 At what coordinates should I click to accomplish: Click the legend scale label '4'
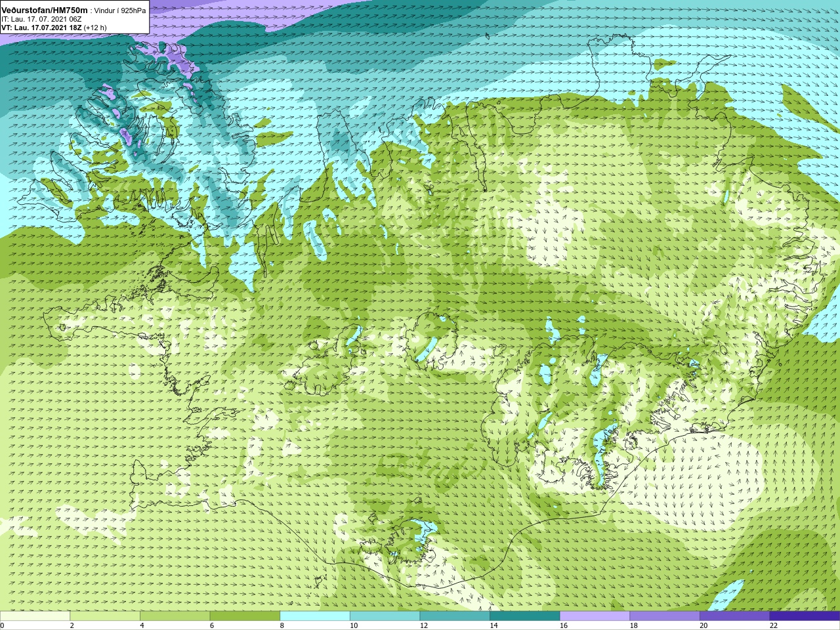pos(142,625)
